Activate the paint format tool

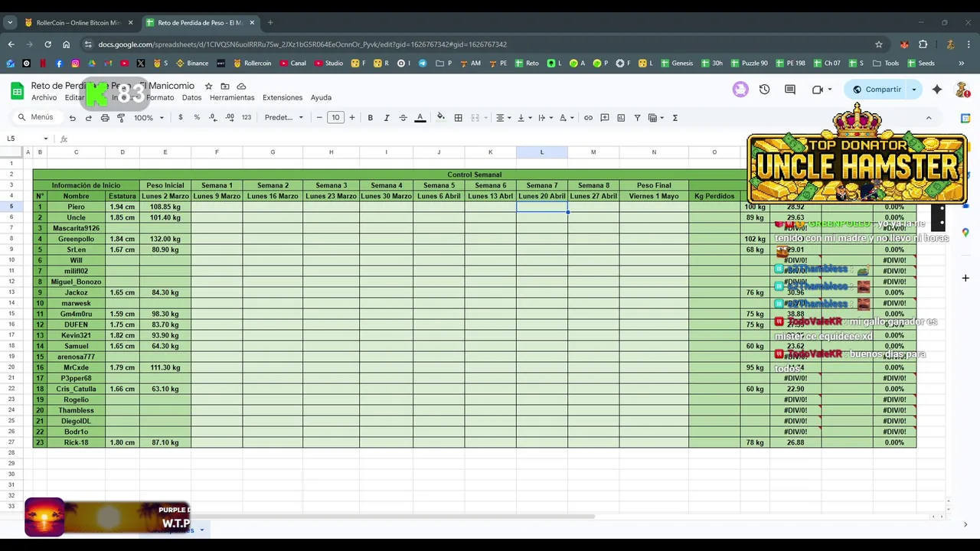121,118
